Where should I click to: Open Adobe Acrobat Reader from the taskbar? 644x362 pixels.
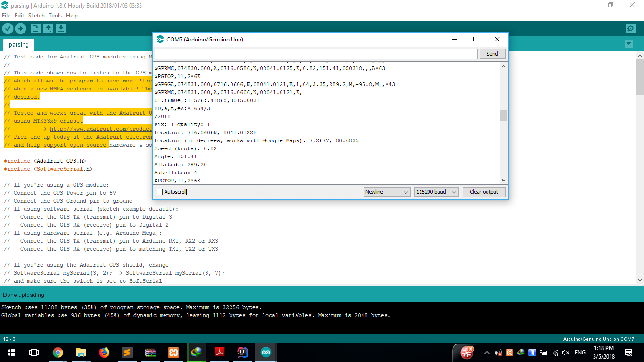point(220,353)
